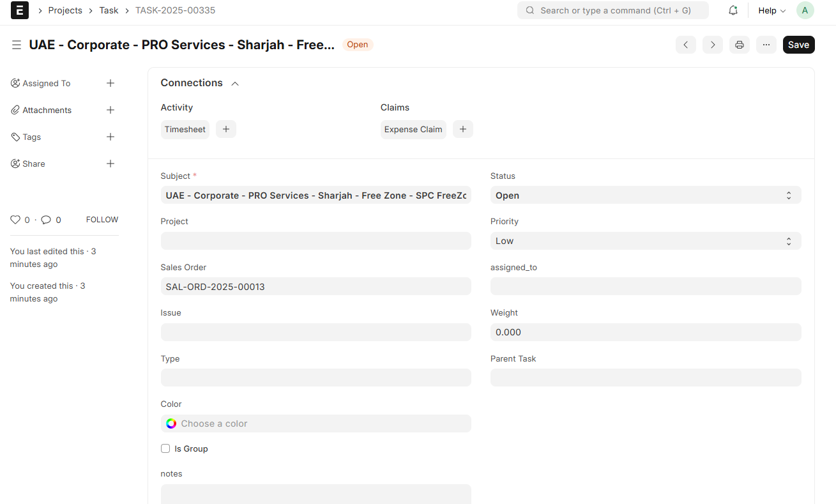The width and height of the screenshot is (836, 504).
Task: Toggle the sidebar hamburger menu icon
Action: pyautogui.click(x=17, y=45)
